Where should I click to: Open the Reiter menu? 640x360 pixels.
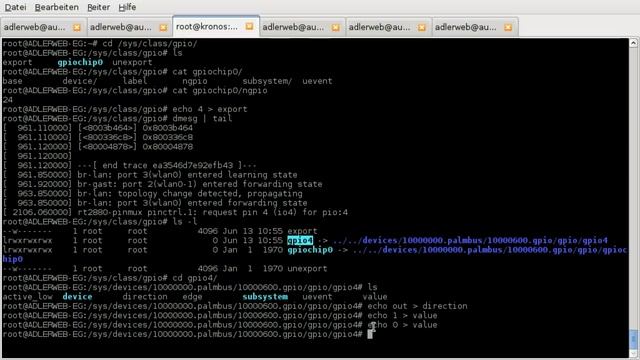point(98,7)
